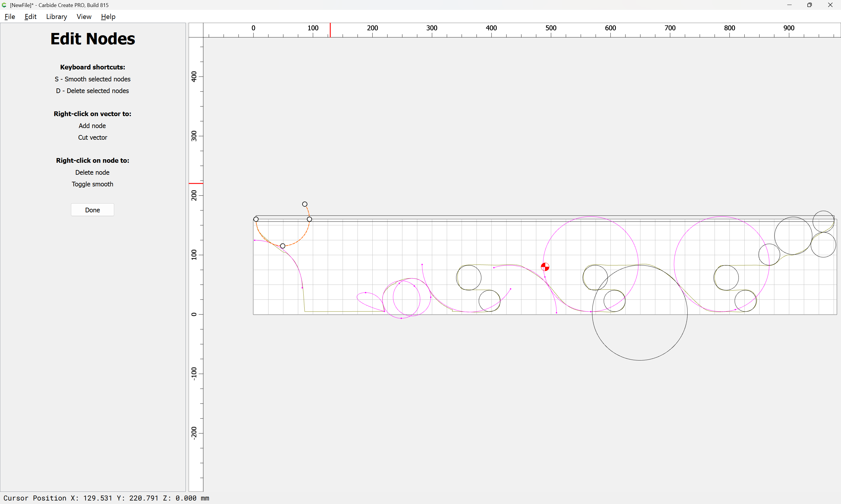Click the -100 label on vertical ruler
Viewport: 841px width, 504px height.
[x=194, y=374]
